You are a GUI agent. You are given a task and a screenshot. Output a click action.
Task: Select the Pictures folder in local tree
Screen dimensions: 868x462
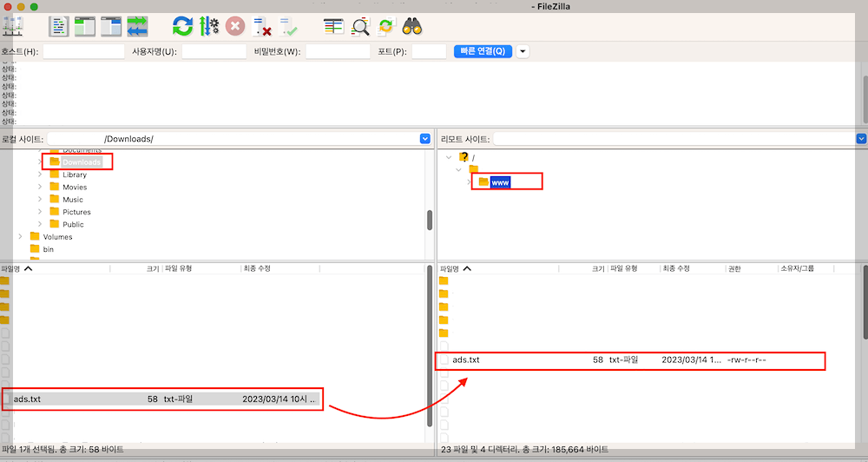[76, 212]
